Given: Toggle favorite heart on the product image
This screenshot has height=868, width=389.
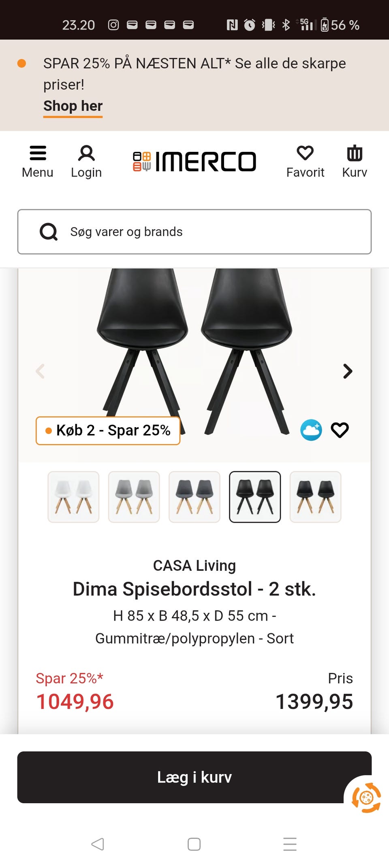Looking at the screenshot, I should coord(340,430).
